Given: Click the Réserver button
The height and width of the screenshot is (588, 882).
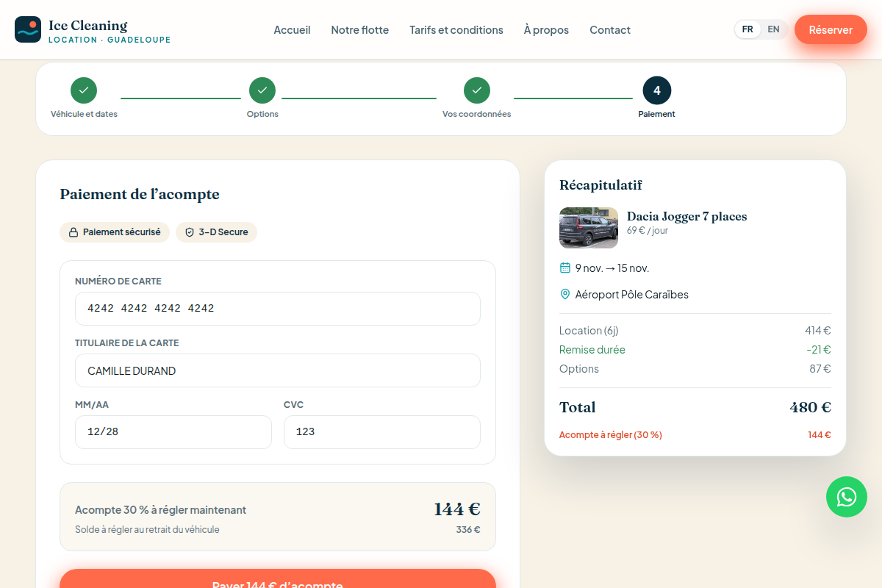Looking at the screenshot, I should [831, 29].
